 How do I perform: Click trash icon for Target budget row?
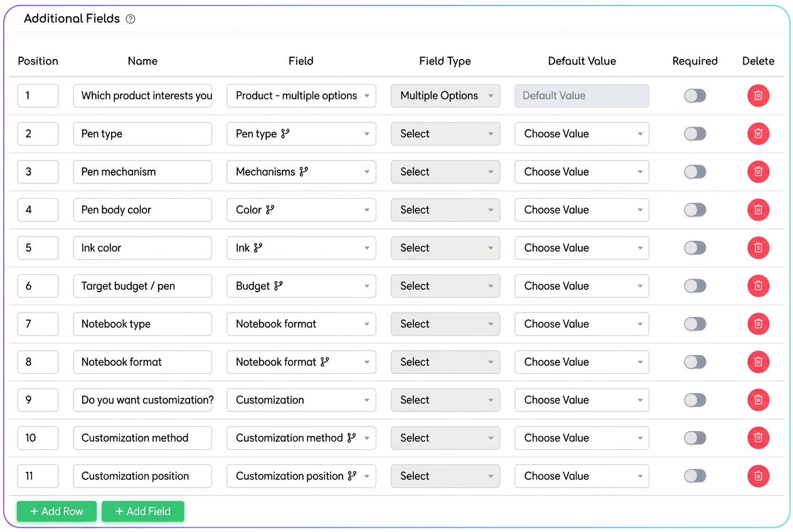(758, 286)
